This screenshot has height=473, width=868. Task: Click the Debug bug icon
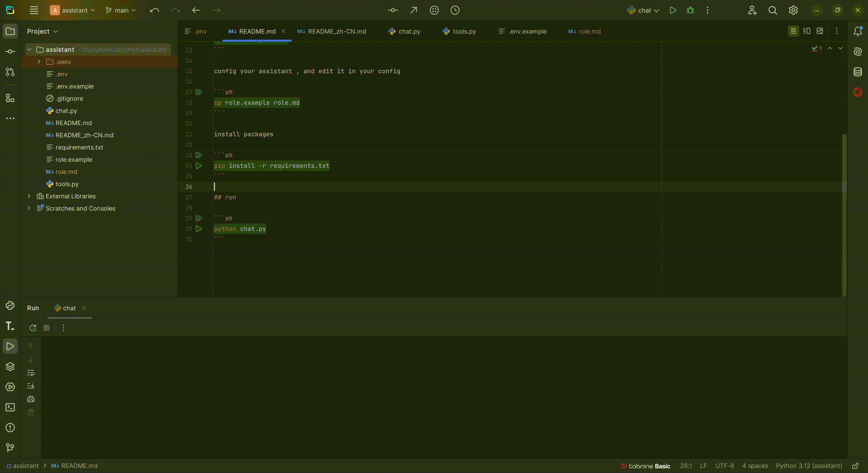(690, 10)
